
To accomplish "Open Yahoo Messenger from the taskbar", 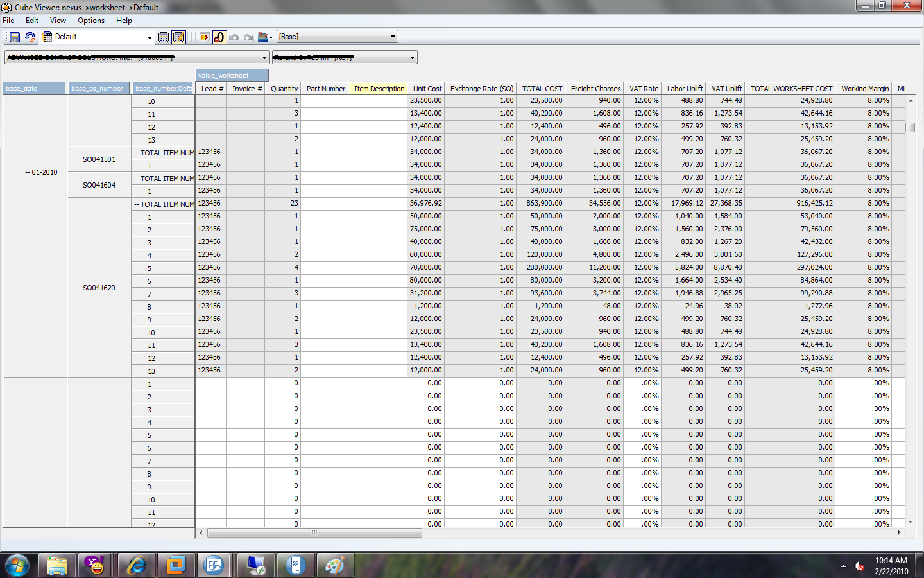I will [x=95, y=566].
